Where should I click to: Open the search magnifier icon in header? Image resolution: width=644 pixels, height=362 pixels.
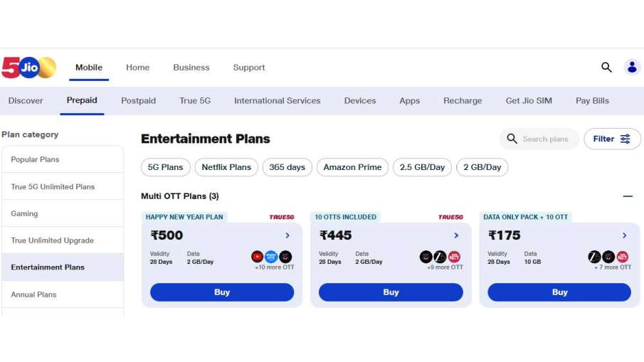tap(606, 68)
